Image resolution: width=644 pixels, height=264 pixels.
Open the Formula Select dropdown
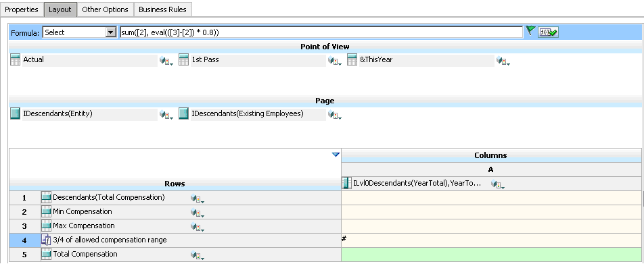click(x=111, y=32)
